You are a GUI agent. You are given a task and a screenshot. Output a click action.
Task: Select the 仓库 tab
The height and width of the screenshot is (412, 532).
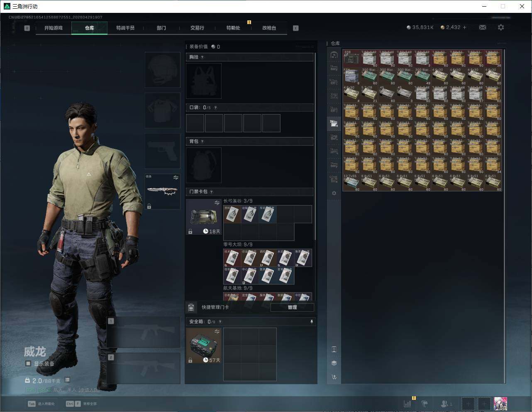pyautogui.click(x=90, y=28)
